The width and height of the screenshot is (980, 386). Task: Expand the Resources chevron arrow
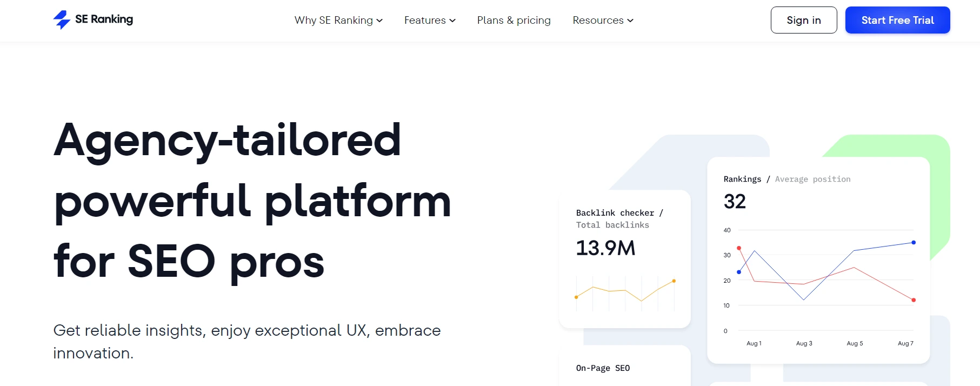[x=630, y=21]
